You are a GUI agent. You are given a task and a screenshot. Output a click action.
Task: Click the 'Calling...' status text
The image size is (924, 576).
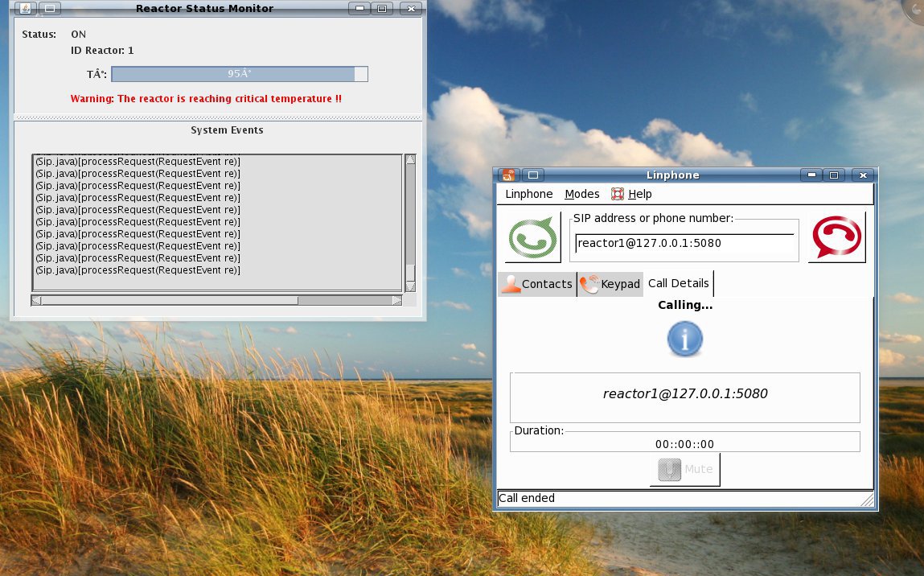pyautogui.click(x=685, y=305)
